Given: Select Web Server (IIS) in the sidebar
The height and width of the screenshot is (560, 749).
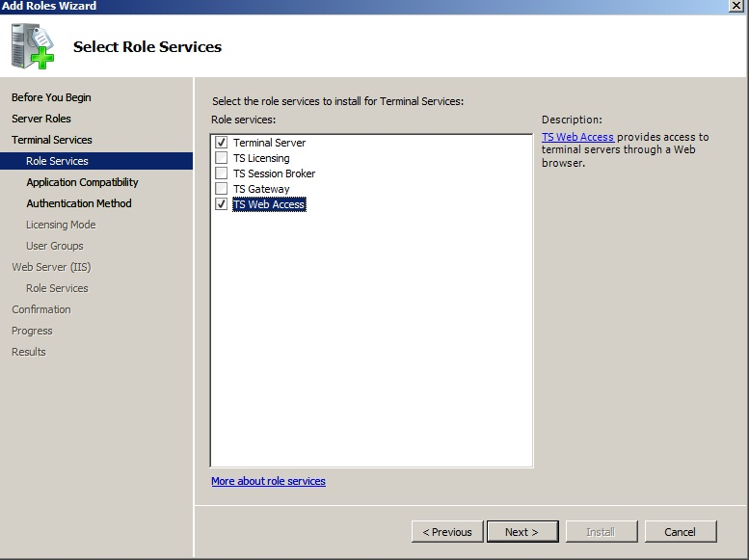Looking at the screenshot, I should [x=51, y=267].
